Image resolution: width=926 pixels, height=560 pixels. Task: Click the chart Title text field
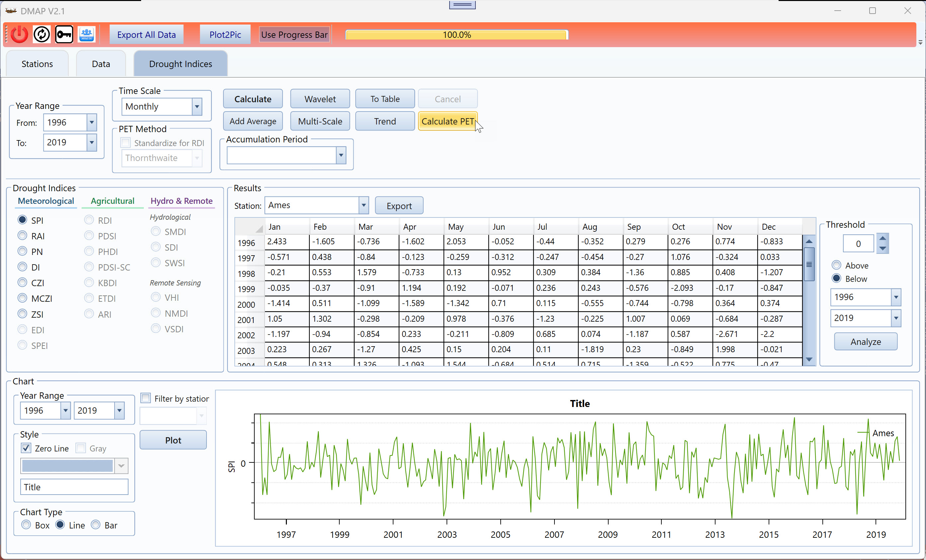click(x=74, y=487)
